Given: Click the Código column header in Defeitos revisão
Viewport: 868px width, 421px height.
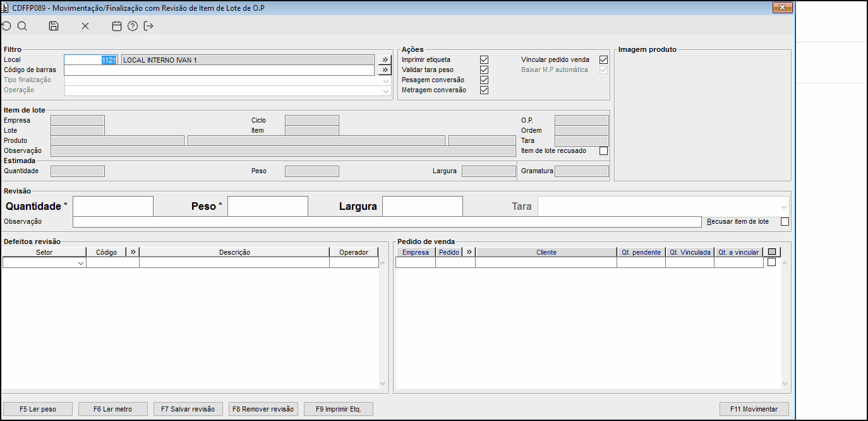Looking at the screenshot, I should (107, 252).
